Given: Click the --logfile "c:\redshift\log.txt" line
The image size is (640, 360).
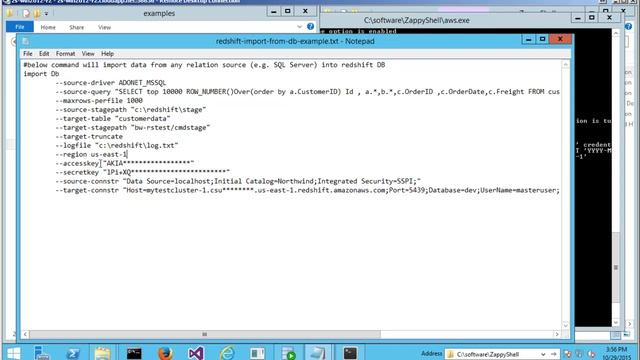Looking at the screenshot, I should coord(117,146).
